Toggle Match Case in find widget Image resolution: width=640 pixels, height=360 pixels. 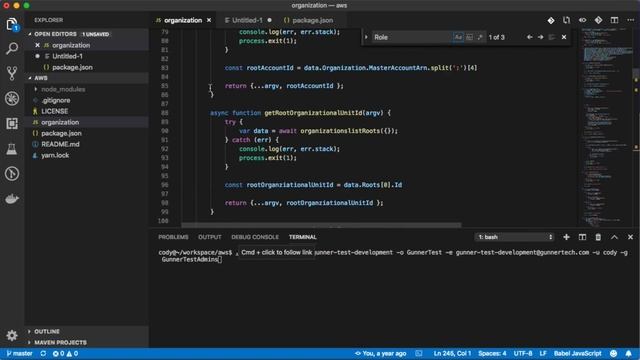pos(458,37)
